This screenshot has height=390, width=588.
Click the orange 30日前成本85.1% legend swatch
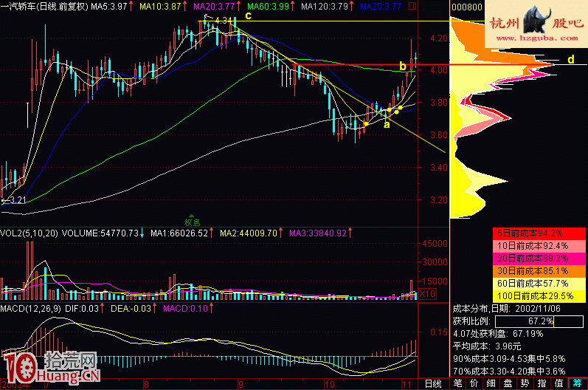539,271
